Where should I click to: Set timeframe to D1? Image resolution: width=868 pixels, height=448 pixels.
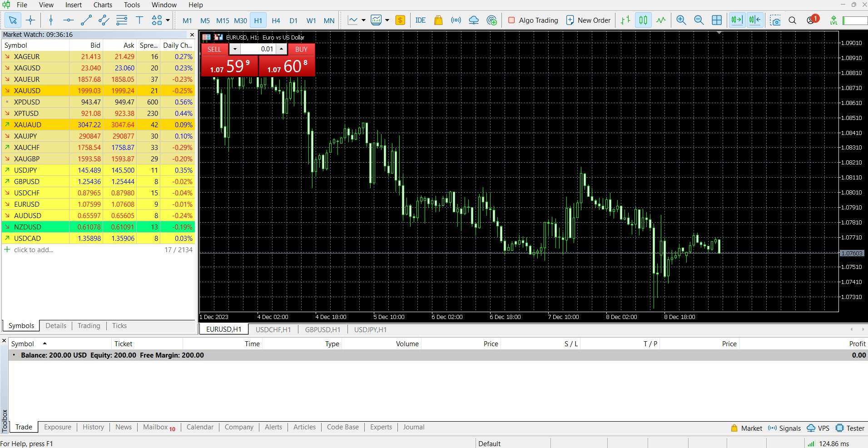(x=293, y=20)
